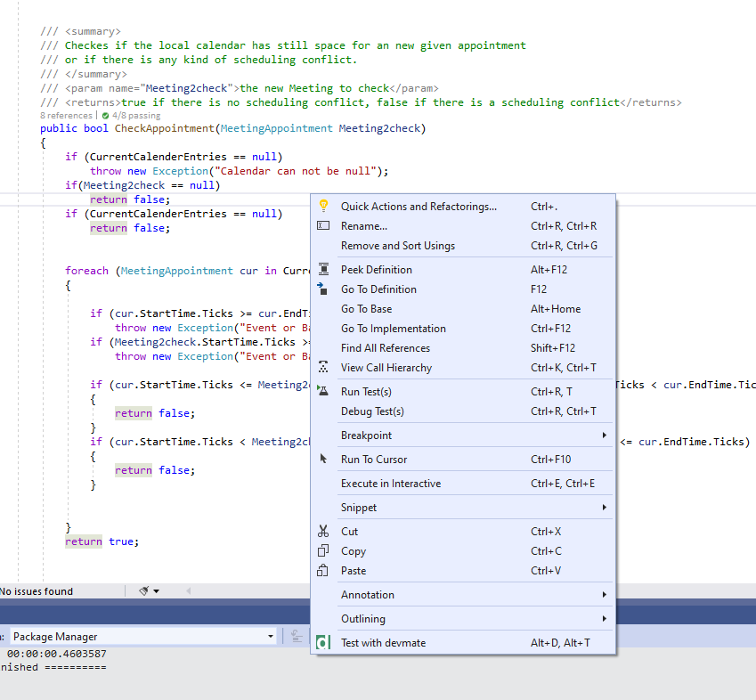Click the Rename icon in the context menu

point(323,225)
